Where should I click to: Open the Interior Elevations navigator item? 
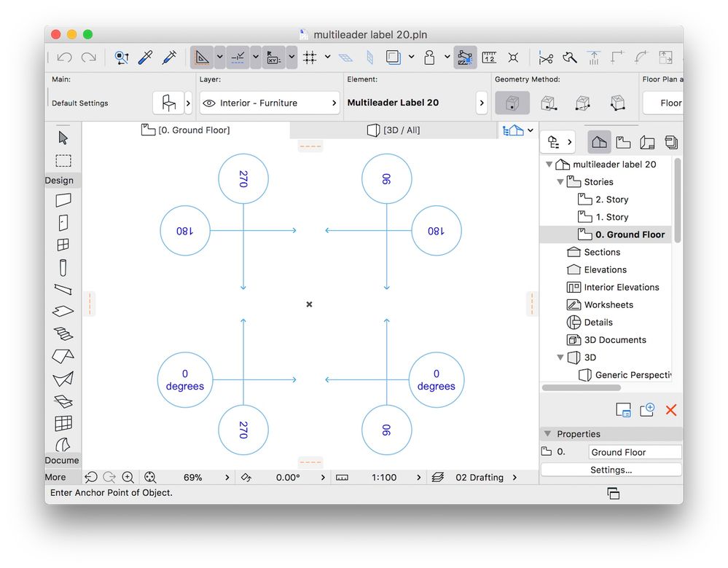click(x=621, y=287)
